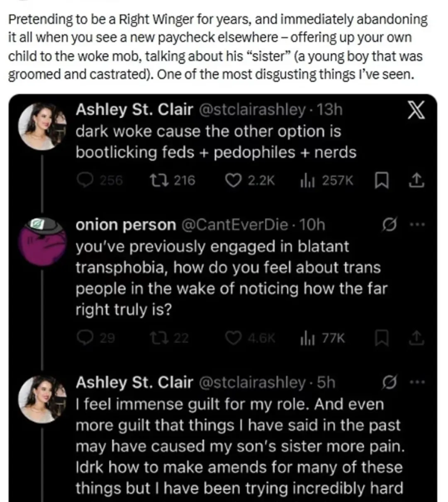Share onion person's post
The image size is (448, 502).
417,339
